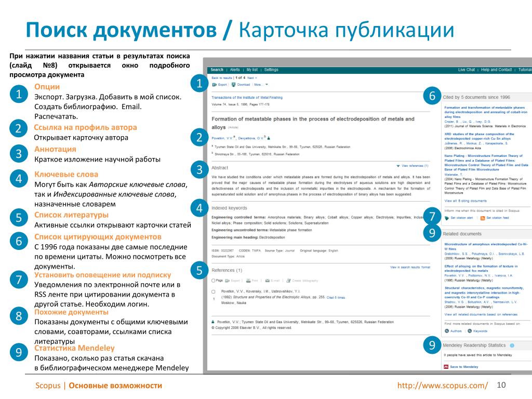This screenshot has width=532, height=399.
Task: Click Set citation feed text link
Action: [498, 218]
